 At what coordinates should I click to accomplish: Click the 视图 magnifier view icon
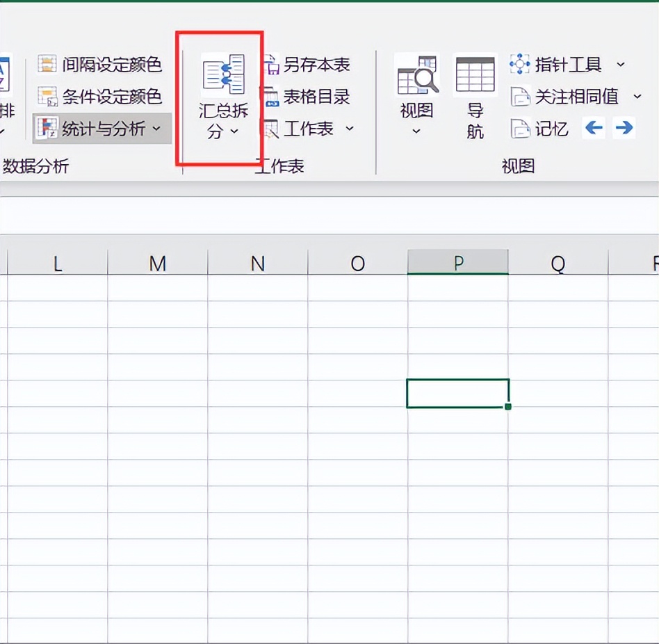pyautogui.click(x=417, y=75)
